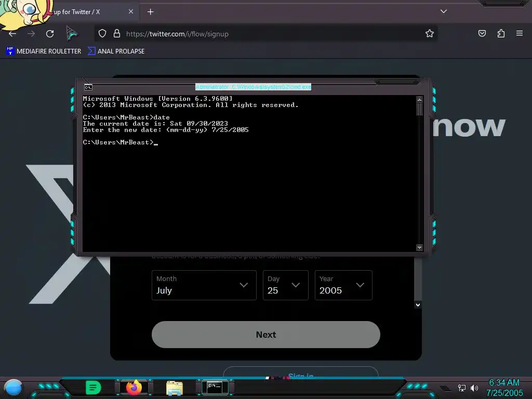The image size is (532, 399).
Task: Open the Year dropdown showing 2005
Action: coord(343,285)
